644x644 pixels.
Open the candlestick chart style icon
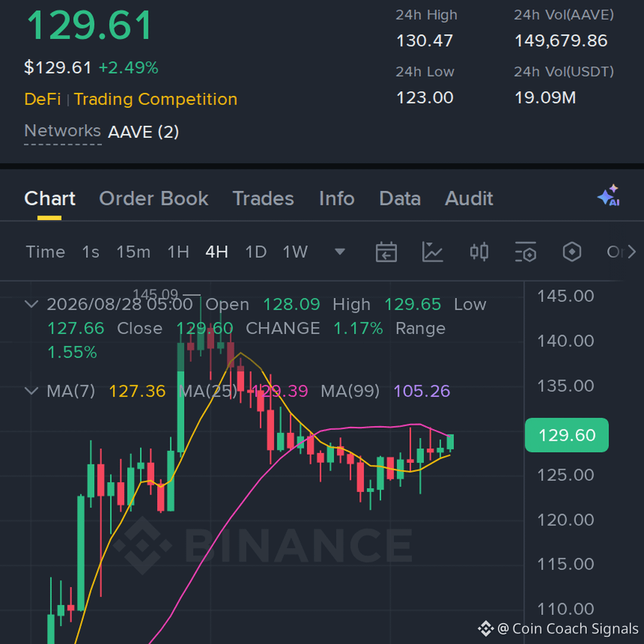[479, 252]
